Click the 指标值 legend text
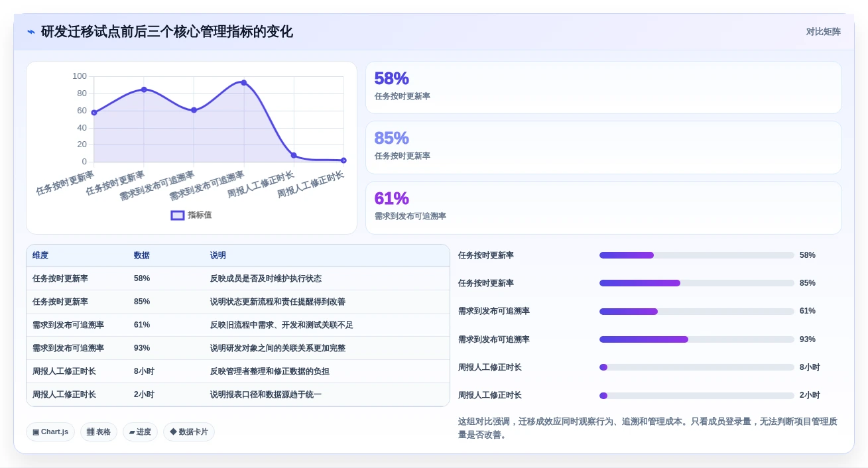The image size is (868, 468). (200, 215)
